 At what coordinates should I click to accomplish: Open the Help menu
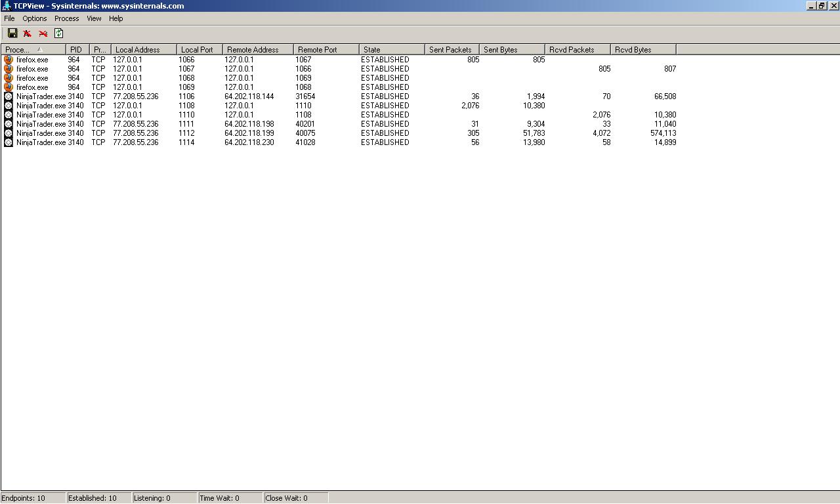pyautogui.click(x=116, y=18)
